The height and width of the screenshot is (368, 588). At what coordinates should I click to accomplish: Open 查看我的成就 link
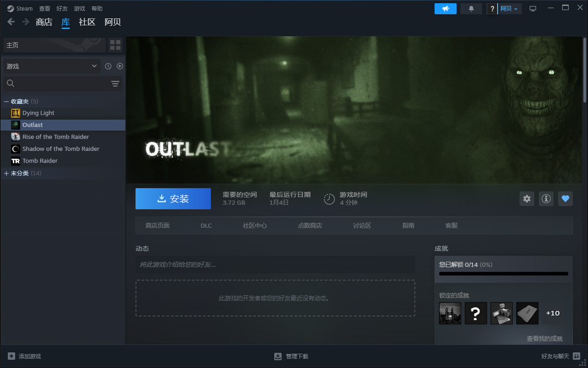[x=545, y=338]
